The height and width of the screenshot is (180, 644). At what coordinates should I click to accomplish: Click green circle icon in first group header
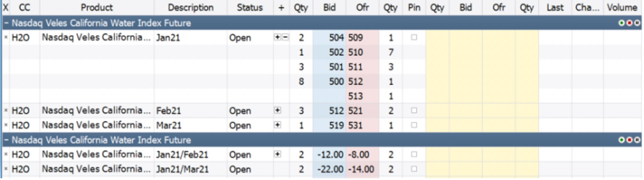[x=621, y=23]
